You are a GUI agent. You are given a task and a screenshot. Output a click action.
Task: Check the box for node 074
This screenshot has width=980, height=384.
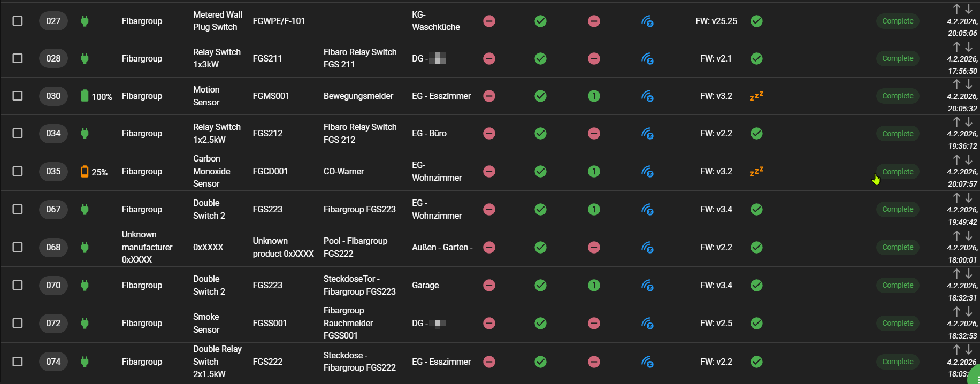18,362
